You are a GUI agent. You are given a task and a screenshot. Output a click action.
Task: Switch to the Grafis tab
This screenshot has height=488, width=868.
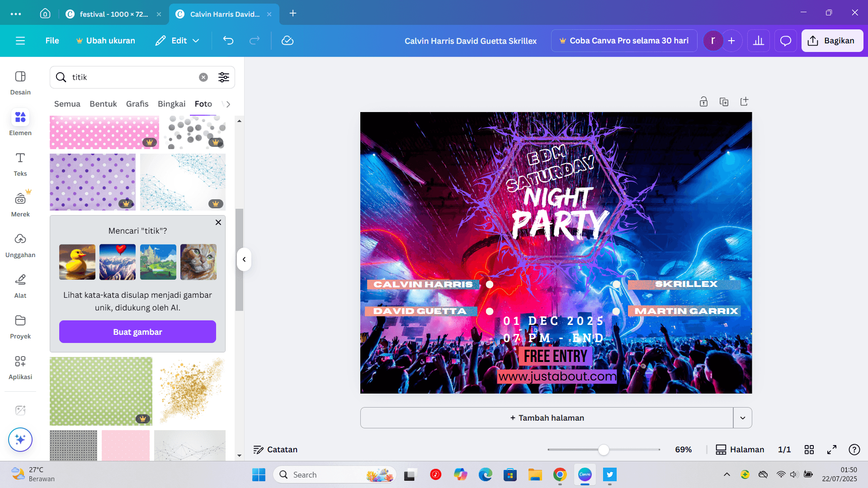pos(137,104)
